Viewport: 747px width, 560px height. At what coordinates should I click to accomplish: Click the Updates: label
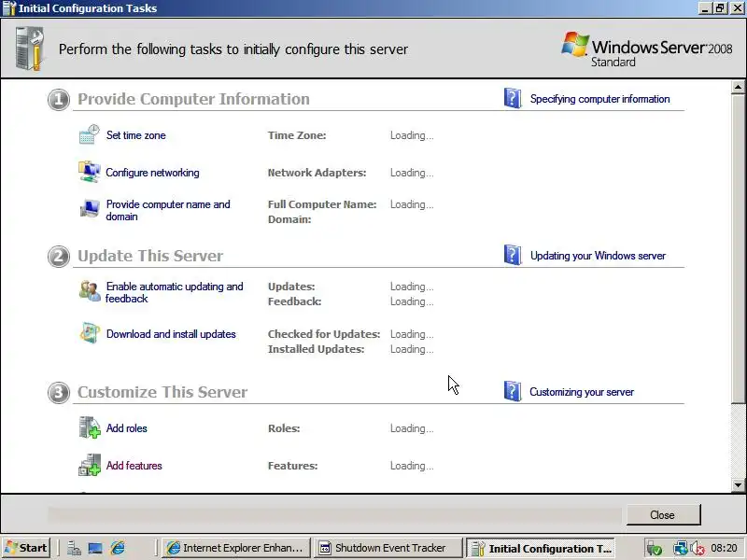[x=291, y=287]
